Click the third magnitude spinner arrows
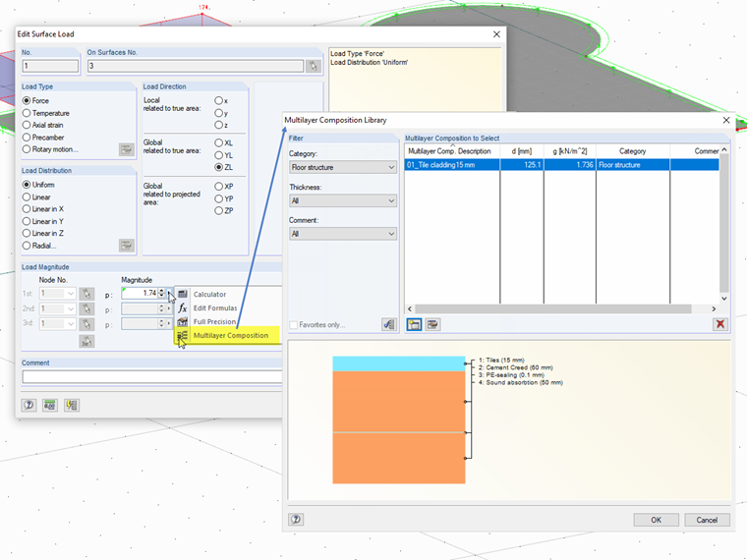The height and width of the screenshot is (560, 747). tap(161, 324)
